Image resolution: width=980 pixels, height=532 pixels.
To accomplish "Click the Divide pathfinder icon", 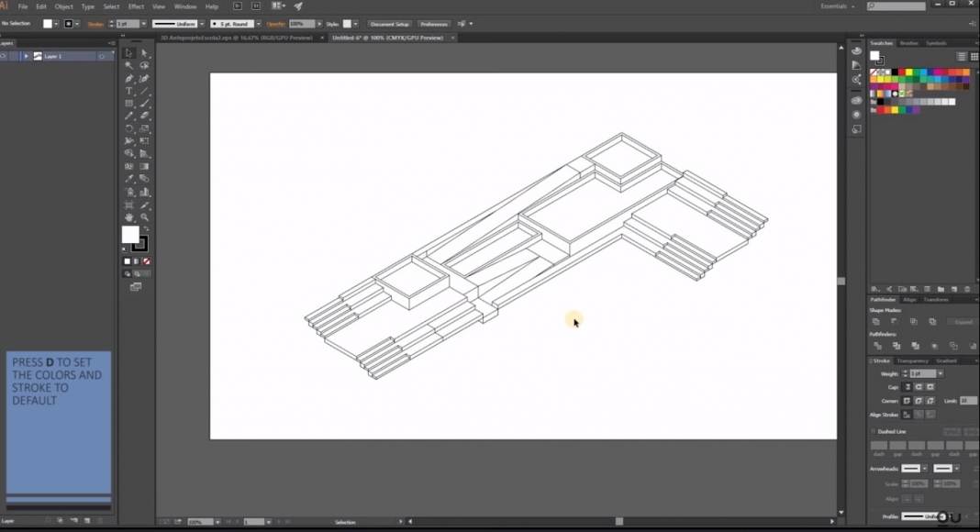I will coord(878,346).
